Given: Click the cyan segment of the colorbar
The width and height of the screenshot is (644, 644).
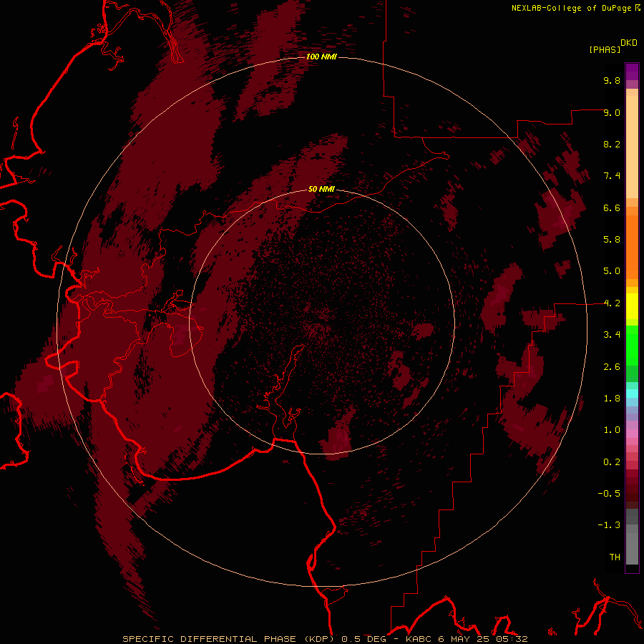Looking at the screenshot, I should (x=632, y=394).
